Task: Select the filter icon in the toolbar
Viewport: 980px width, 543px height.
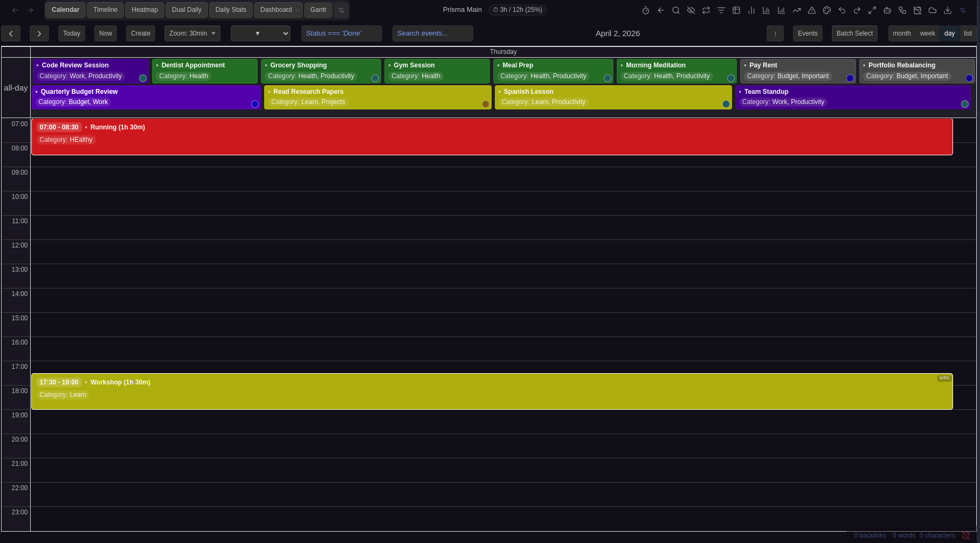Action: click(721, 10)
